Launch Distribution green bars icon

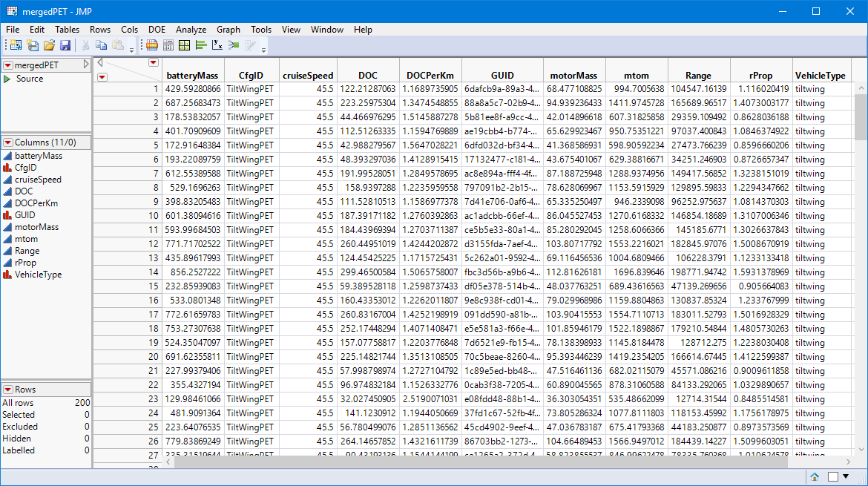tap(201, 45)
